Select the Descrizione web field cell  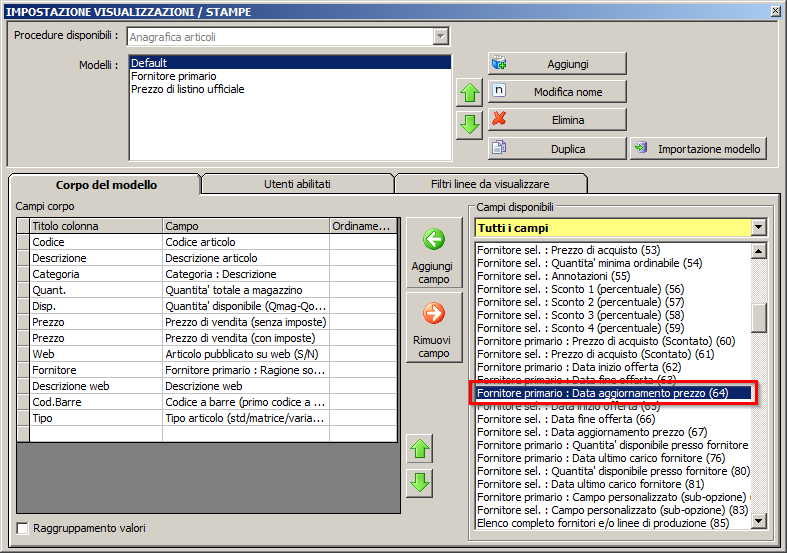[x=246, y=386]
